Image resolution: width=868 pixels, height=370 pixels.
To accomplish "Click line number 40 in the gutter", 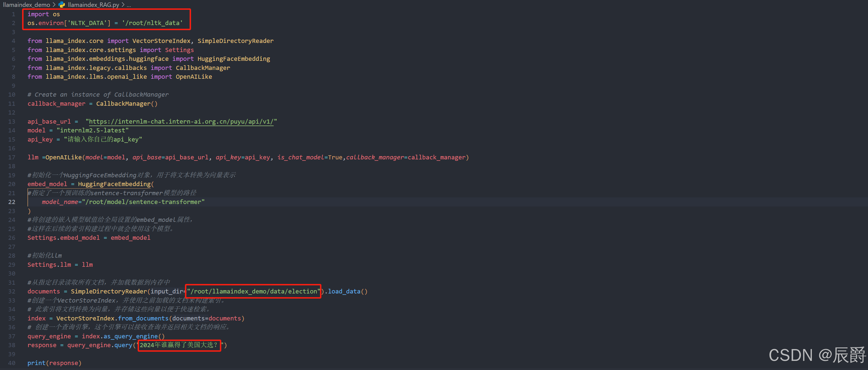I will (12, 363).
